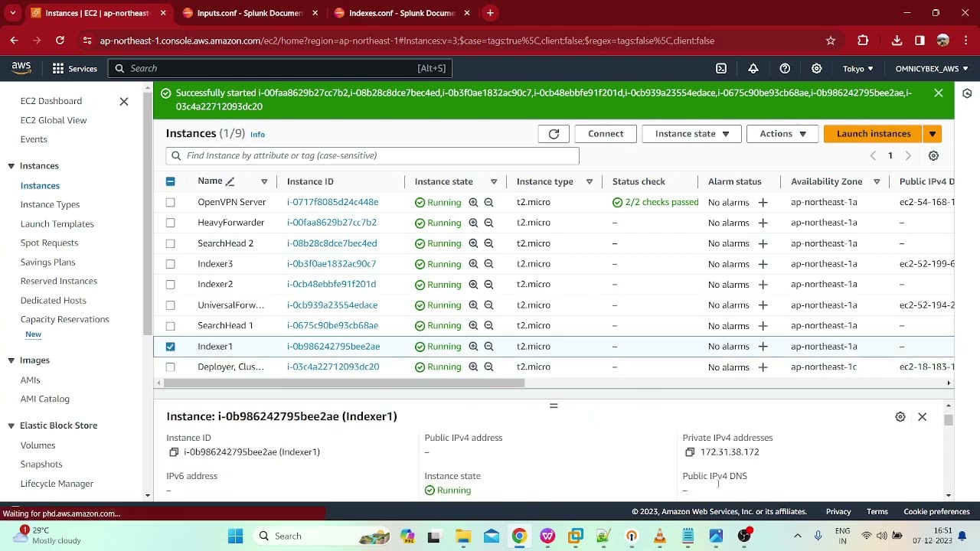The image size is (980, 551).
Task: Toggle select-all instances checkbox
Action: click(170, 181)
